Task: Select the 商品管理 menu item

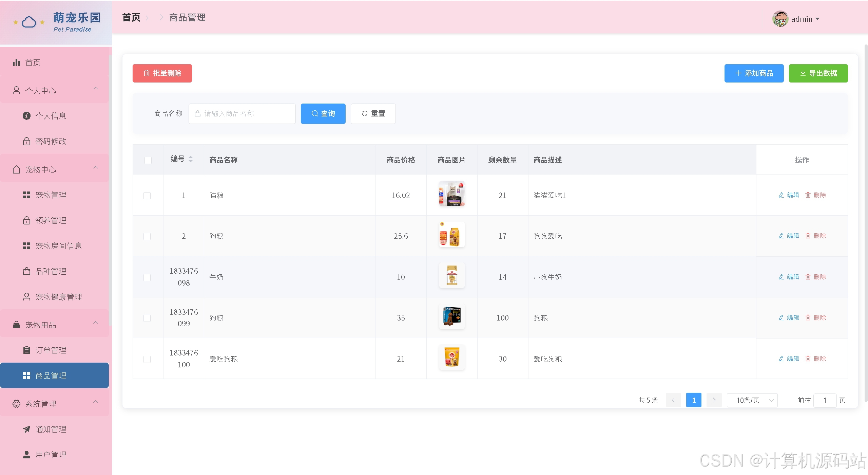Action: pyautogui.click(x=54, y=376)
